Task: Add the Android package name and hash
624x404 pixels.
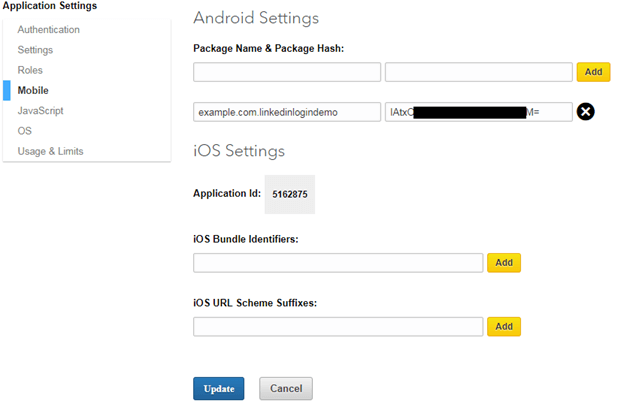Action: (593, 72)
